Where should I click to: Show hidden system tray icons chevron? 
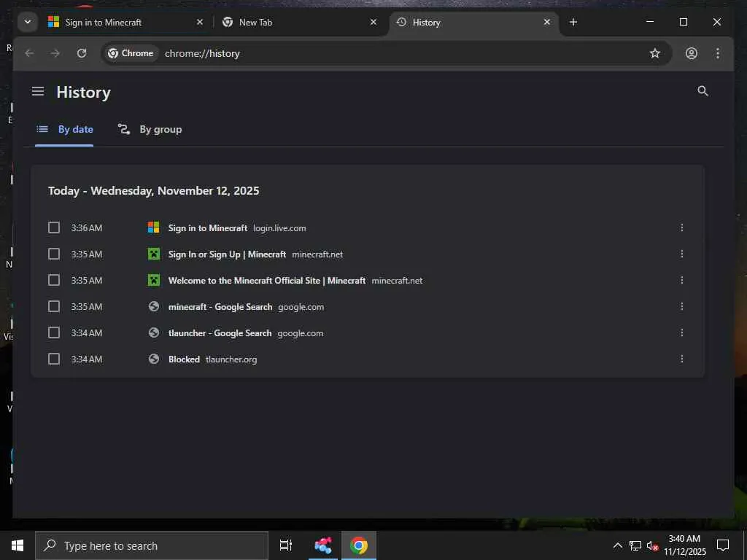pyautogui.click(x=617, y=545)
